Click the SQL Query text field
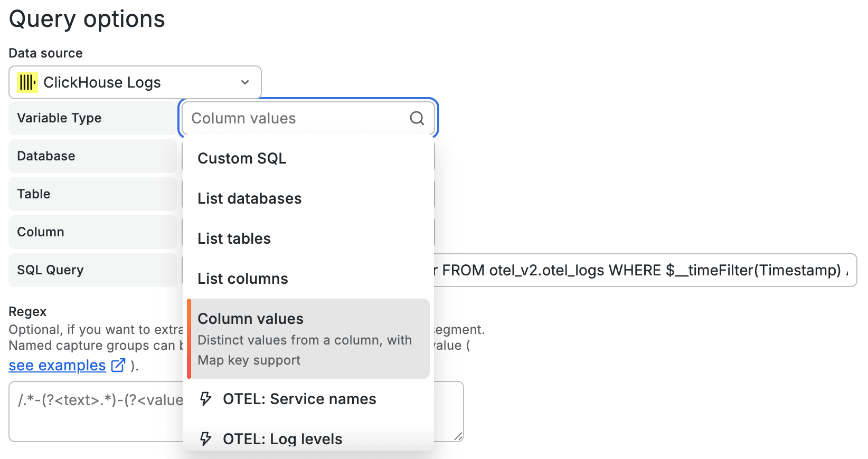 tap(644, 270)
